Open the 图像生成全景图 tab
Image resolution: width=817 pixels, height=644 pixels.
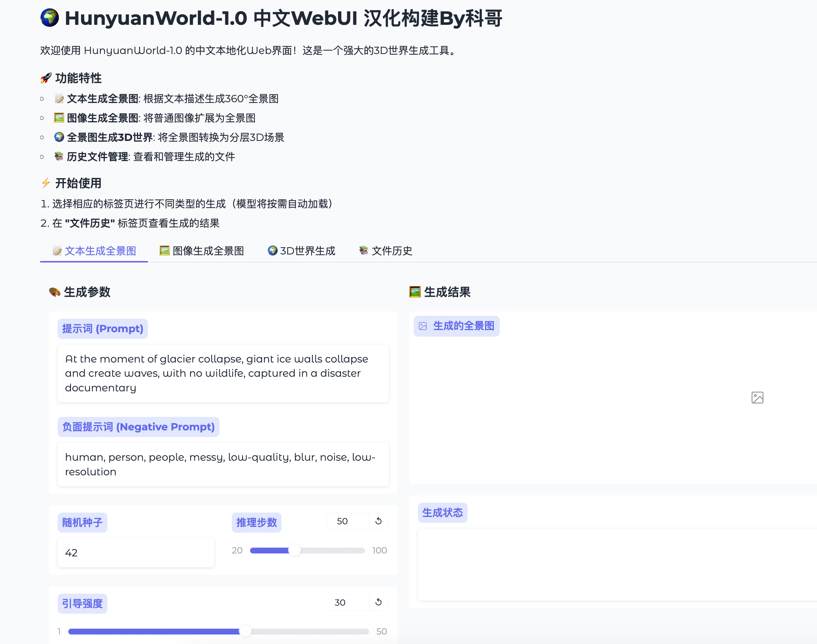pos(202,251)
